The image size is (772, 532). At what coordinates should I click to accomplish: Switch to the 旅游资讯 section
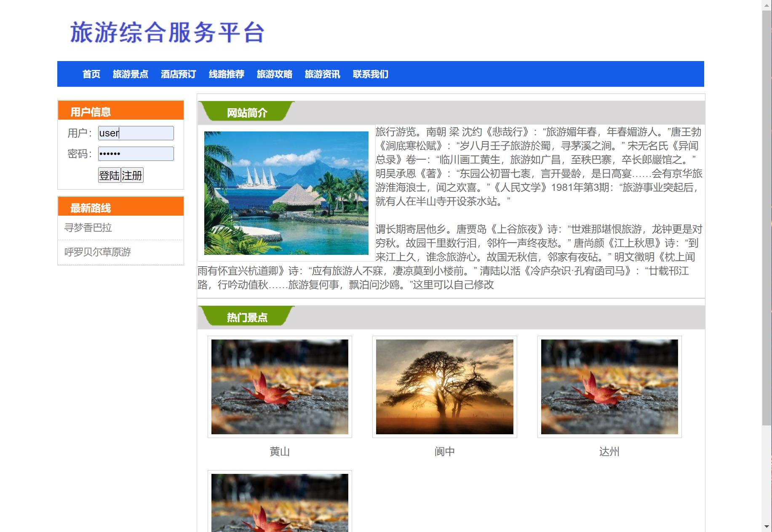323,74
